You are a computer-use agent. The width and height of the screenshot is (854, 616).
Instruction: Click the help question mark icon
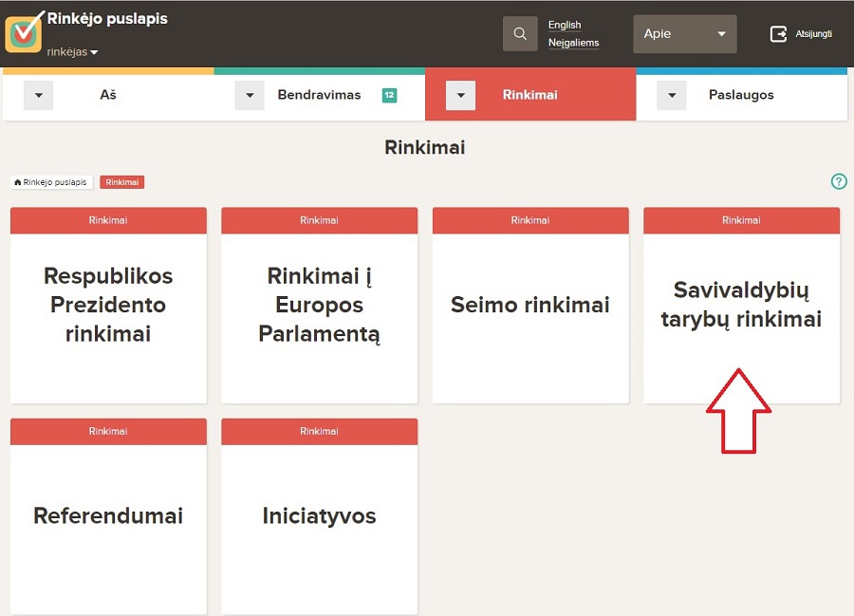[839, 181]
